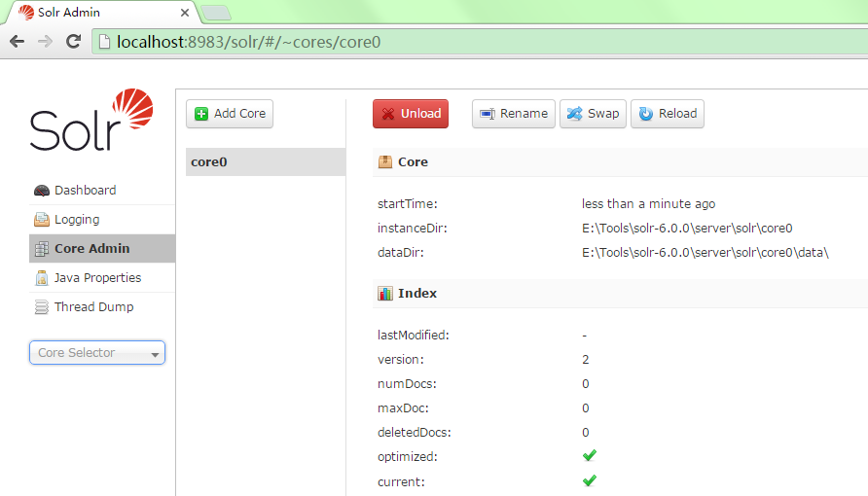This screenshot has width=868, height=496.
Task: Click the Thread Dump stack icon
Action: pos(42,307)
